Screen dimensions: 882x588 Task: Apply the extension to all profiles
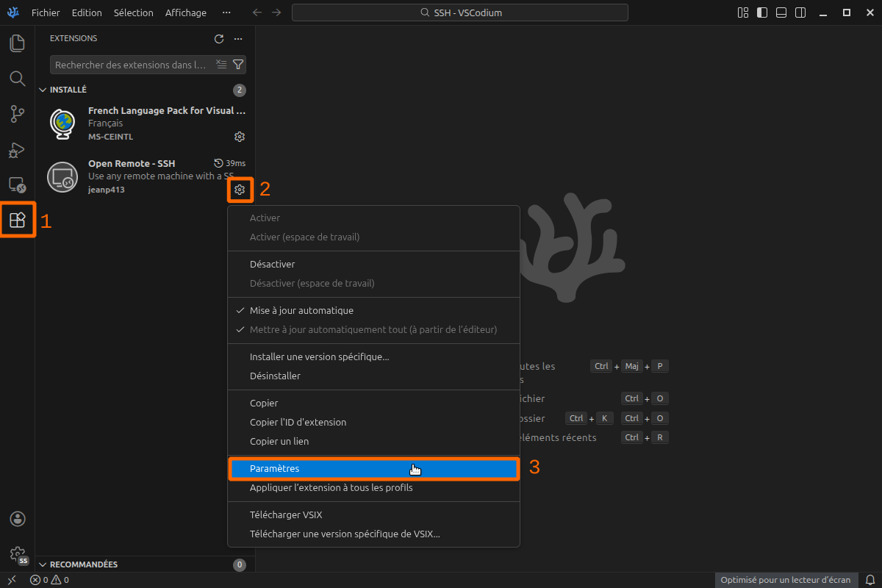click(373, 487)
